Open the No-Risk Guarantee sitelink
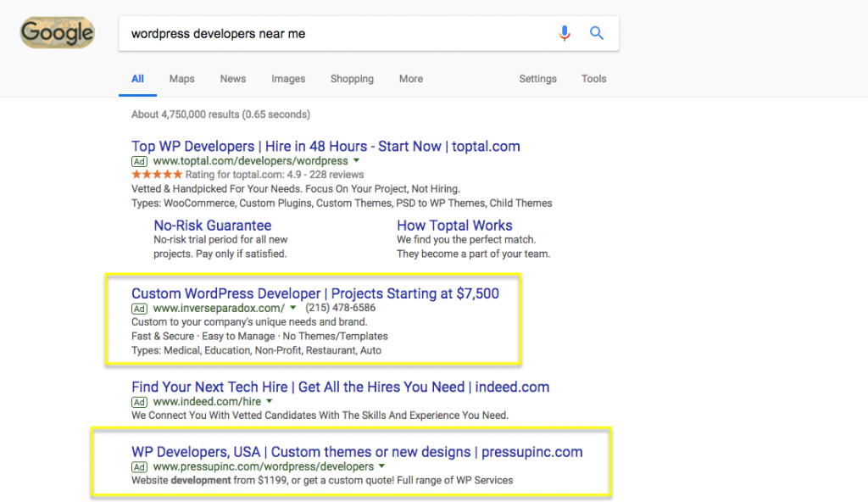The height and width of the screenshot is (502, 868). click(x=213, y=226)
